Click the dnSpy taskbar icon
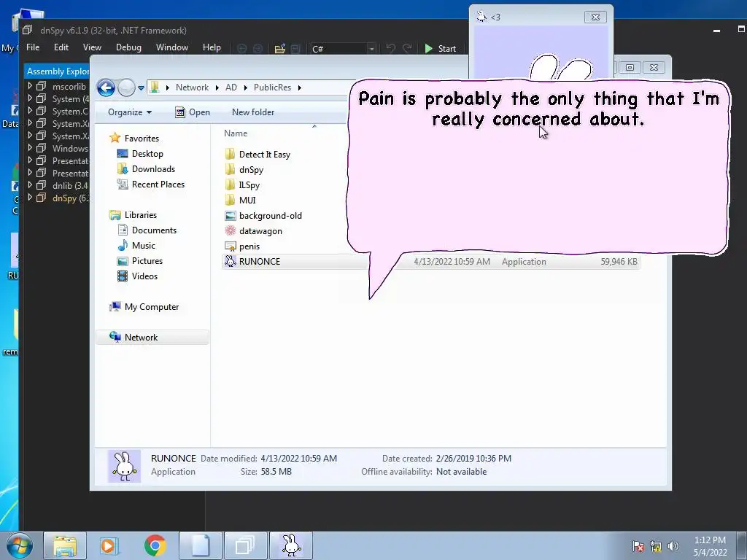 coord(246,545)
